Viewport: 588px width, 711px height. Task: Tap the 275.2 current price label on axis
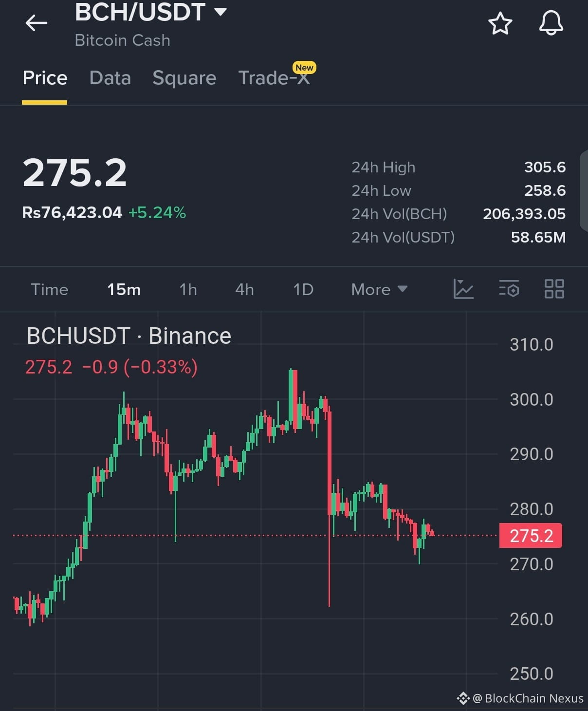(x=531, y=536)
